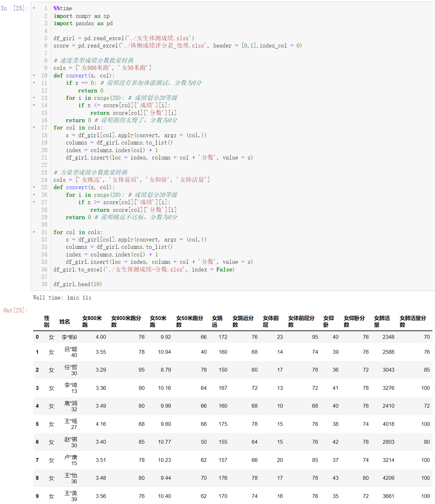
Task: Fold the if x >= block at line 27
Action: coord(34,202)
